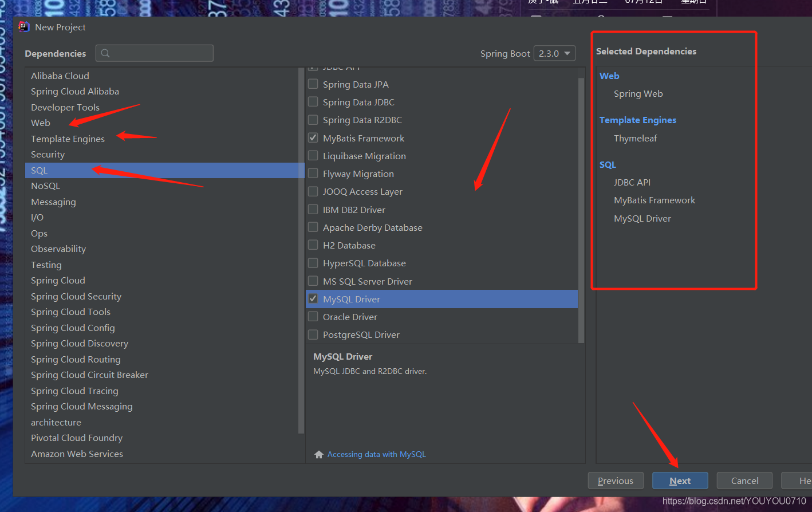
Task: Select MySQL Driver in Selected Dependencies
Action: pyautogui.click(x=642, y=219)
